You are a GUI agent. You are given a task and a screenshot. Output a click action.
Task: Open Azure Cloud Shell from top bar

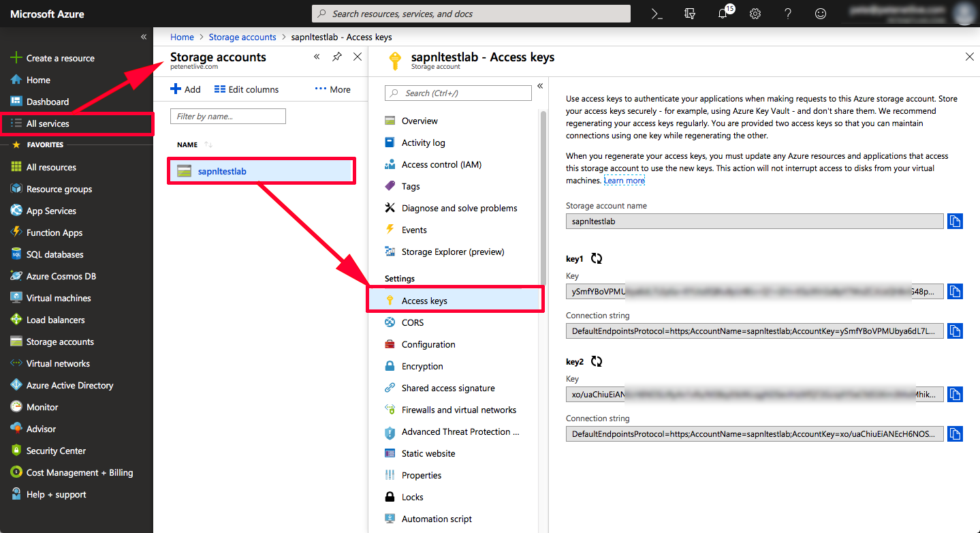pos(656,14)
